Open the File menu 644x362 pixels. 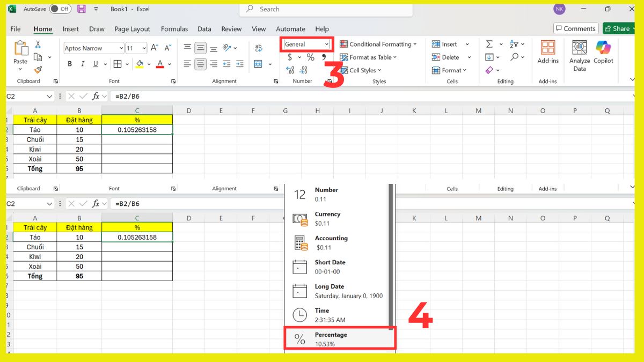click(14, 29)
